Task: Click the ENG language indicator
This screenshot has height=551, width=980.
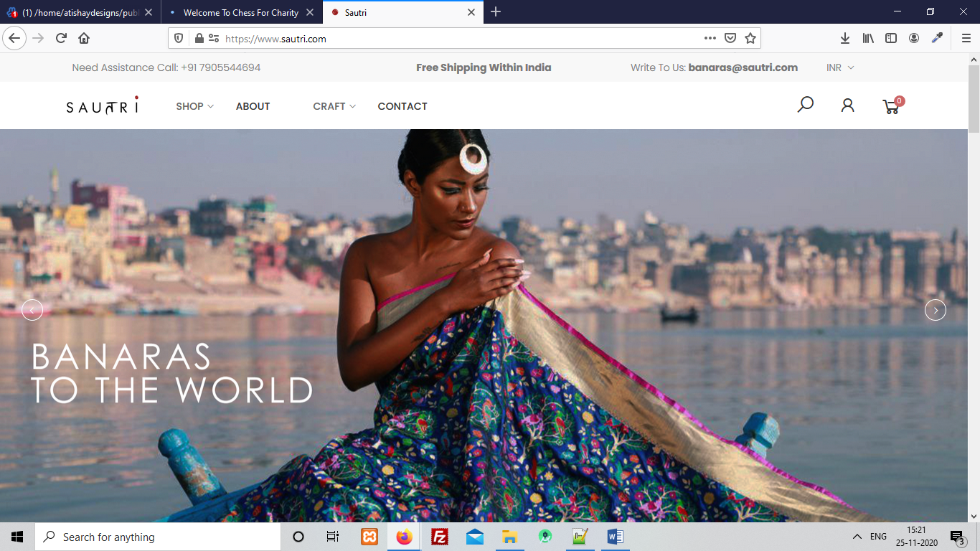Action: point(879,537)
